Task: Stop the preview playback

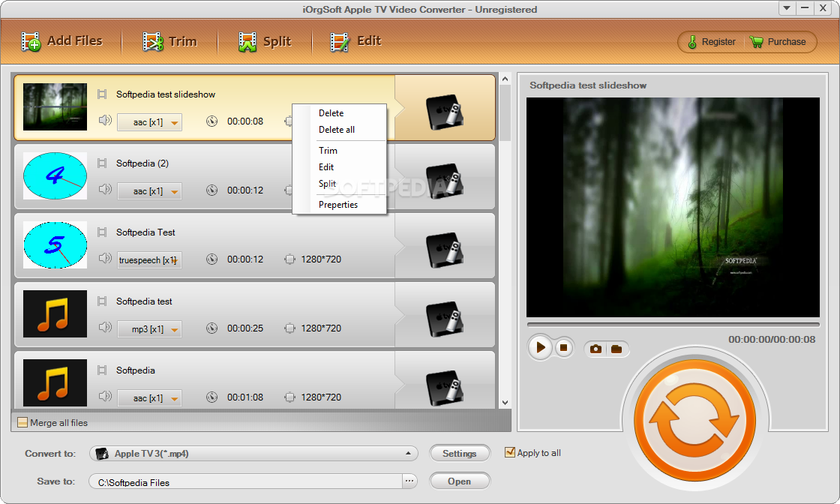Action: [x=563, y=347]
